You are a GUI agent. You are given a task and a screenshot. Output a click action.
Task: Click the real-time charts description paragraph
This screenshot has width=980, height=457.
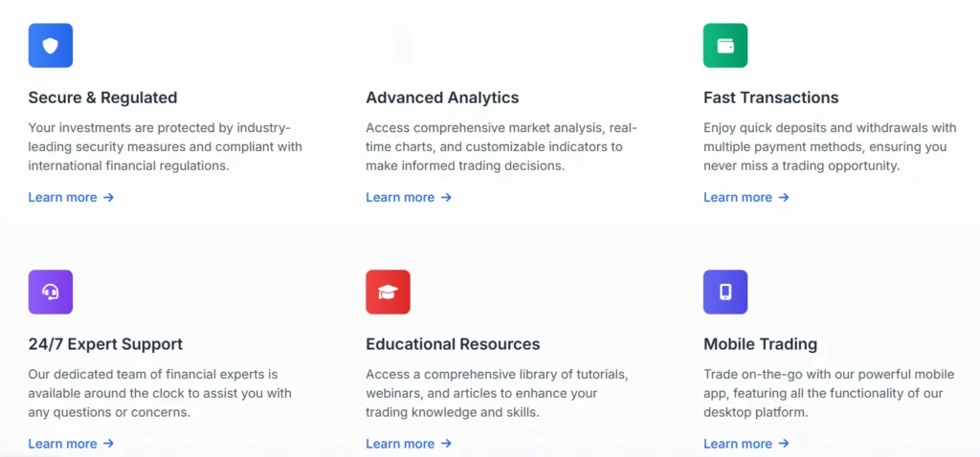pos(501,146)
